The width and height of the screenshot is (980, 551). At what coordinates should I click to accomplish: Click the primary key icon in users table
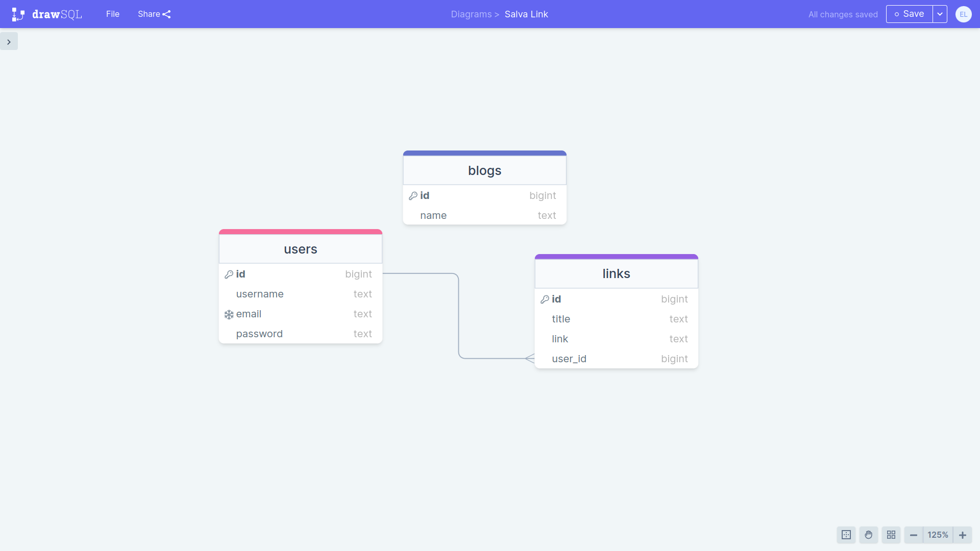[229, 274]
